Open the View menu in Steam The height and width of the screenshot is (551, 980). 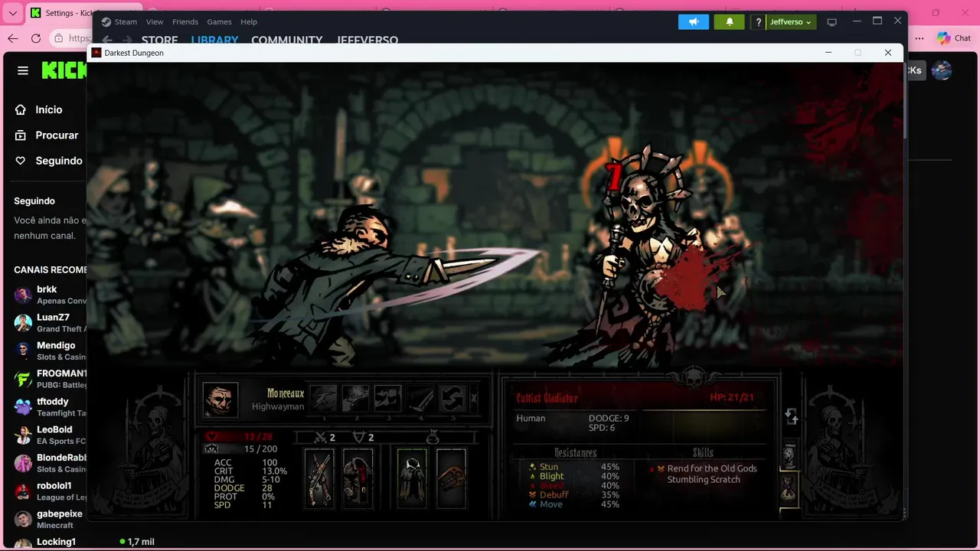point(155,21)
